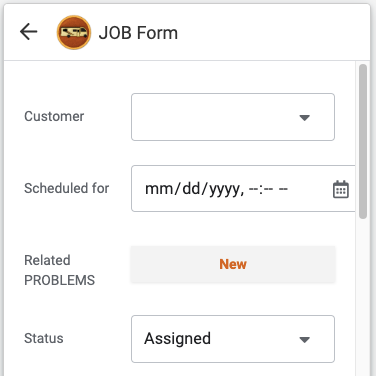
Task: Click the Related PROBLEMS label
Action: click(59, 270)
